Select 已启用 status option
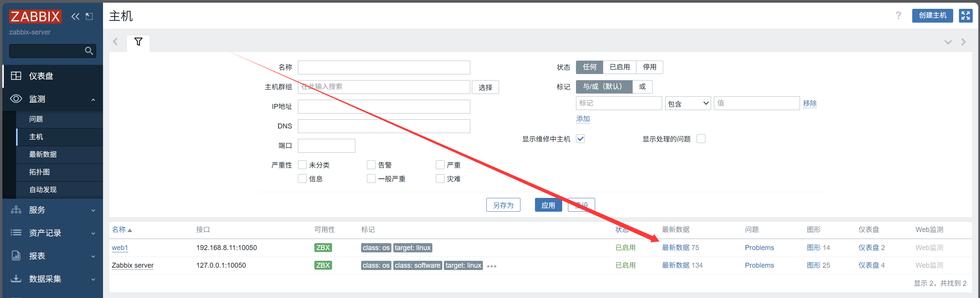 pyautogui.click(x=620, y=67)
